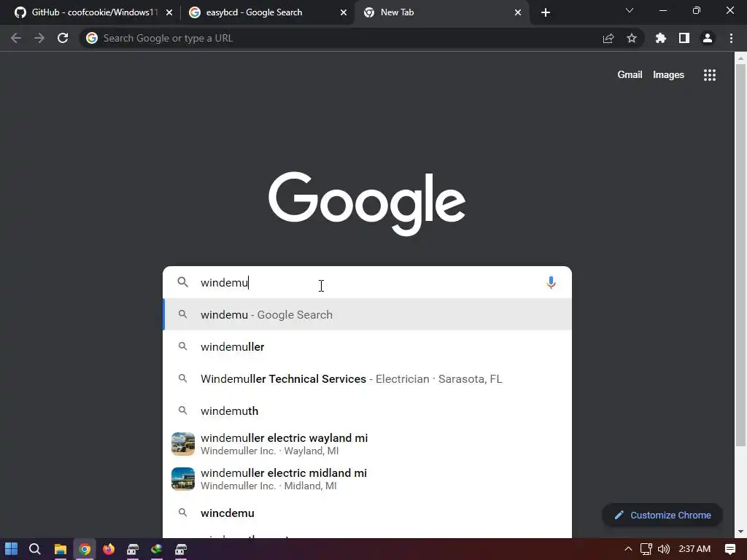Open Google Images link
This screenshot has height=560, width=747.
pos(668,75)
